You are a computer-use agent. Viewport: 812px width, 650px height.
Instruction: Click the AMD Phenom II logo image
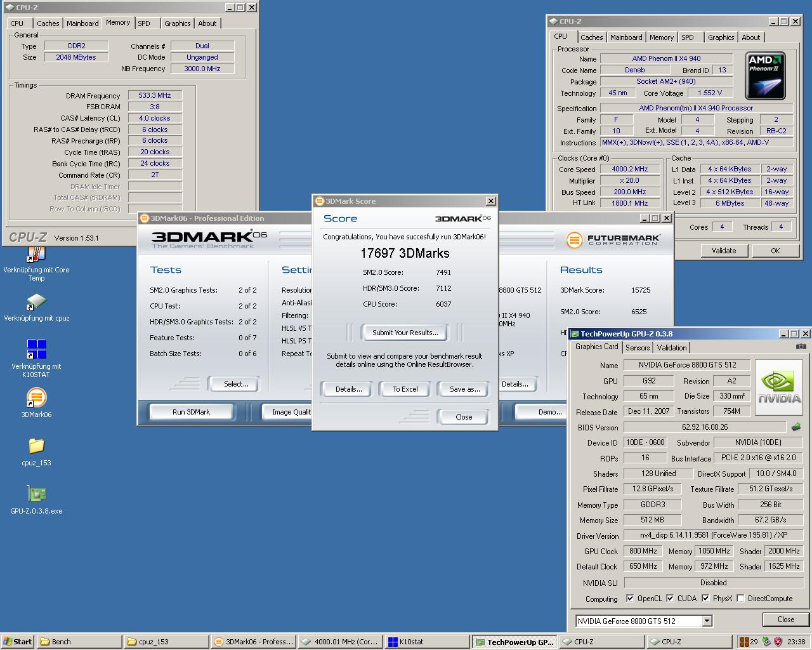coord(765,76)
